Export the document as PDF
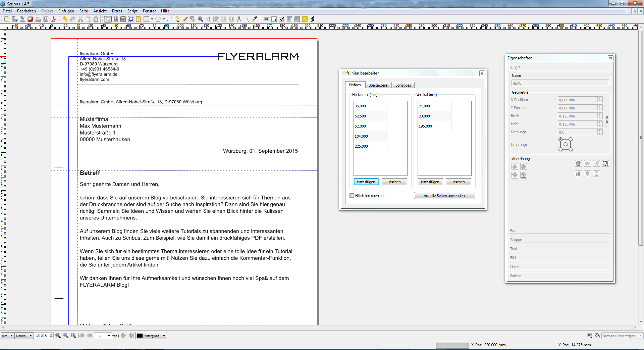 click(53, 19)
